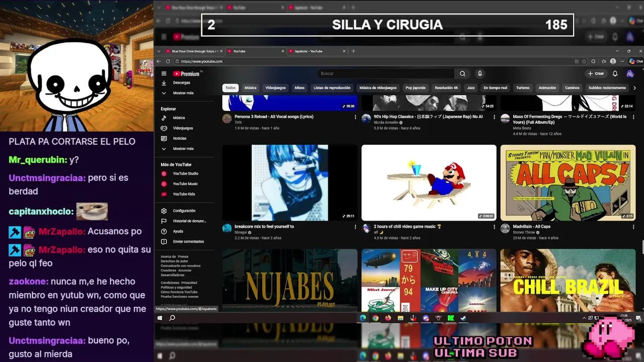Select the Todos filter chip
Viewport: 644px width, 362px height.
(x=230, y=88)
